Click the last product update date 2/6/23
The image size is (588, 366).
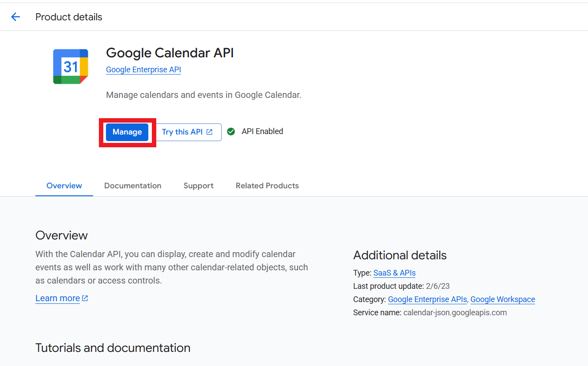[x=438, y=286]
